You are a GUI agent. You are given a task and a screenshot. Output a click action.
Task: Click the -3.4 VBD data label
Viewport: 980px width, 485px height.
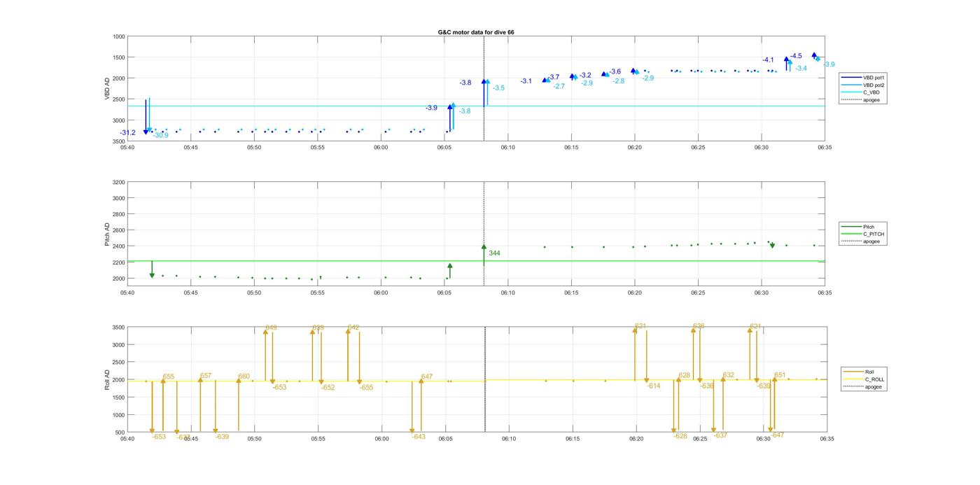801,69
